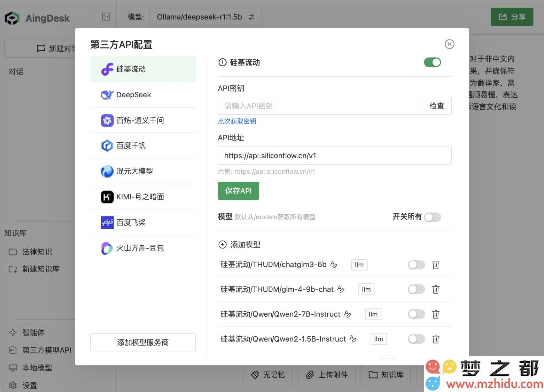Click the 分享 share button
544x392 pixels.
click(512, 17)
